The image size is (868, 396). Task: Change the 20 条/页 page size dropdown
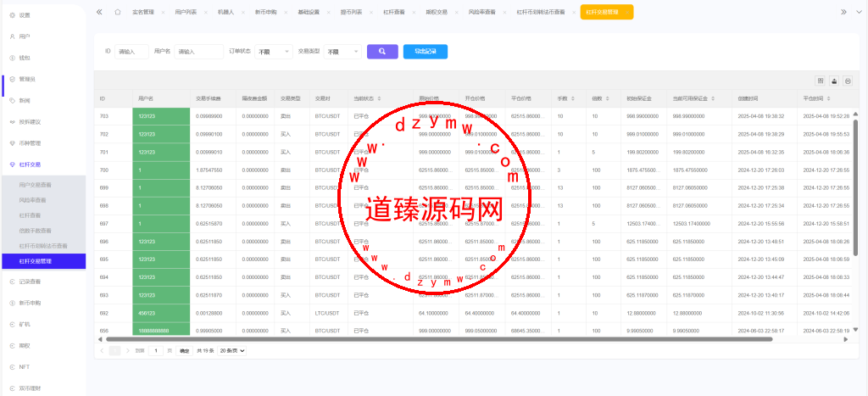(232, 350)
